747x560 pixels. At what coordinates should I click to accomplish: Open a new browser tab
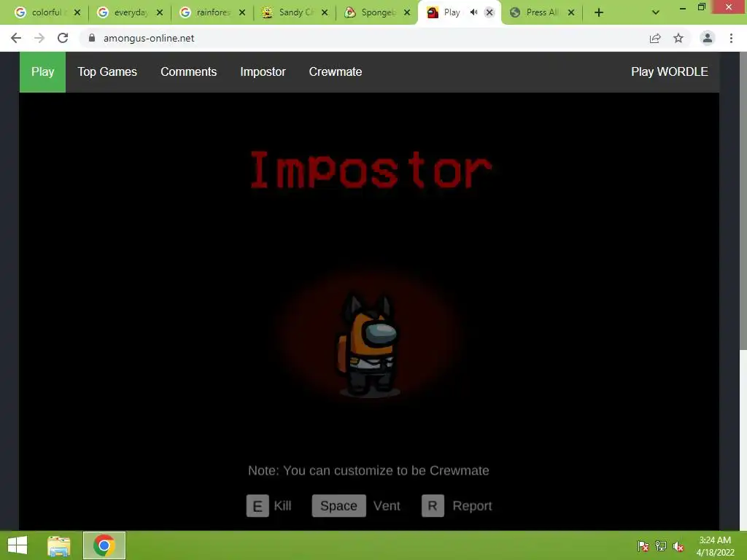tap(599, 12)
